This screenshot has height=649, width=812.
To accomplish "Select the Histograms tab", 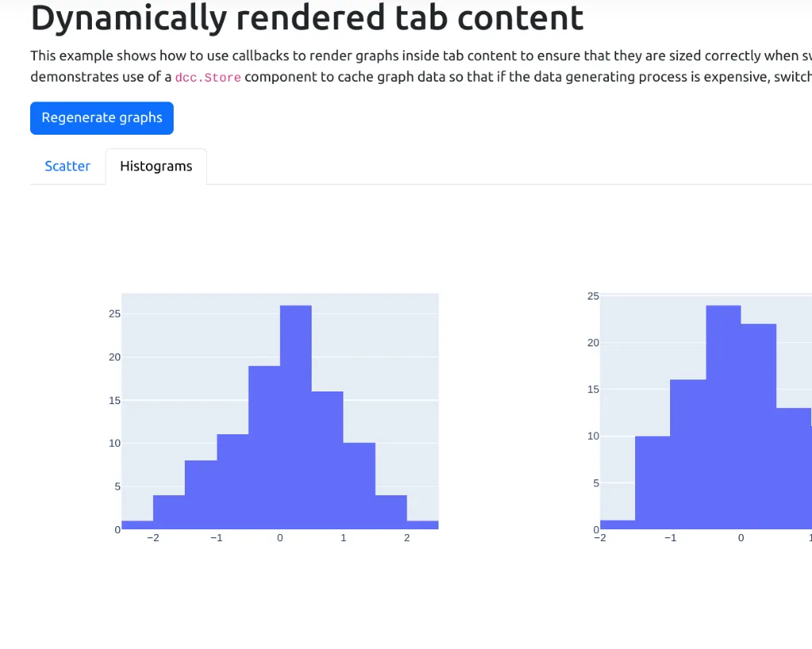I will [156, 166].
